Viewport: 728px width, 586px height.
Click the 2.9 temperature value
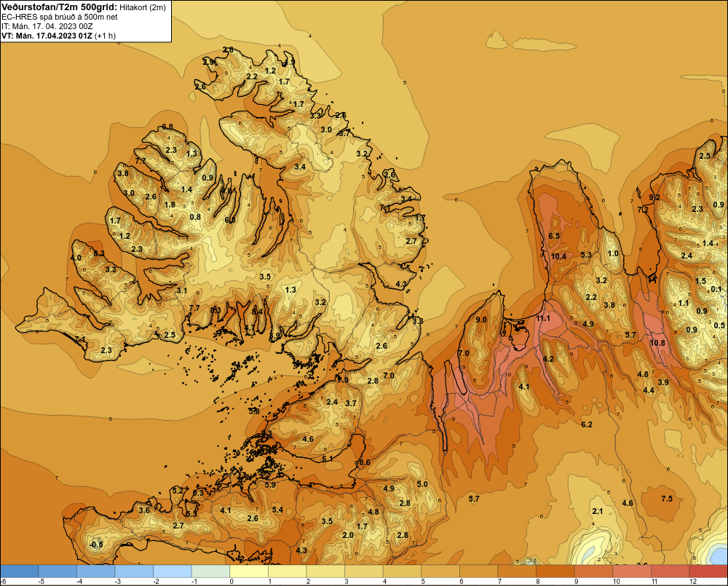pyautogui.click(x=209, y=62)
